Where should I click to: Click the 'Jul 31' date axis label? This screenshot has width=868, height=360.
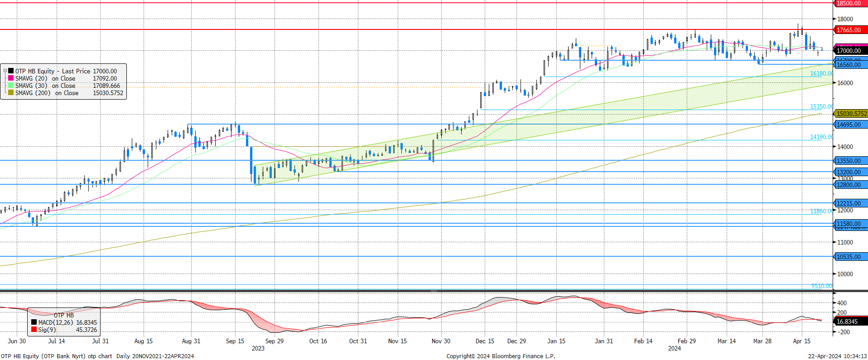click(101, 341)
